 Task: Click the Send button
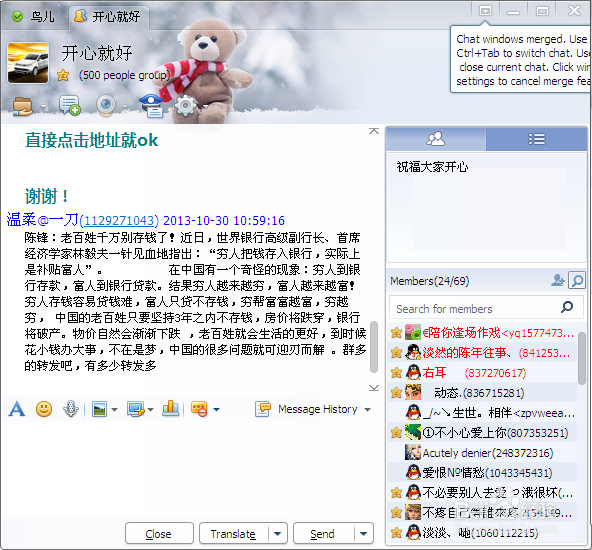coord(322,533)
